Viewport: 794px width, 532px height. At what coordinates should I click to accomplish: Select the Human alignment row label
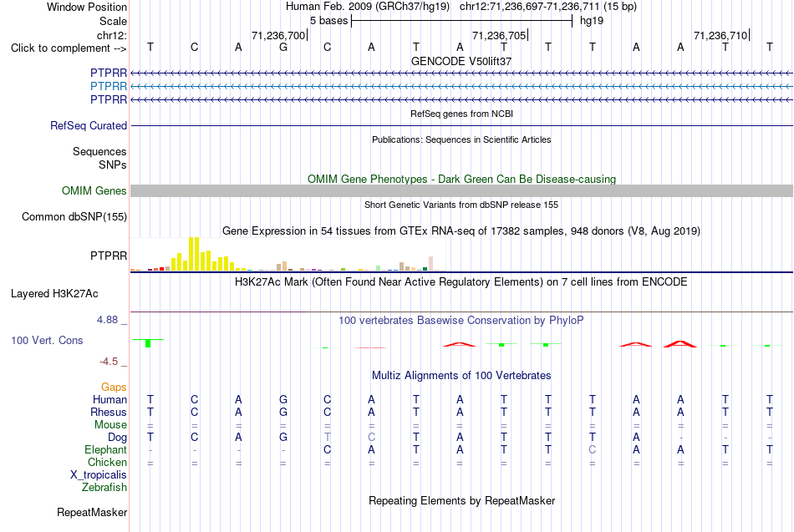pos(109,400)
